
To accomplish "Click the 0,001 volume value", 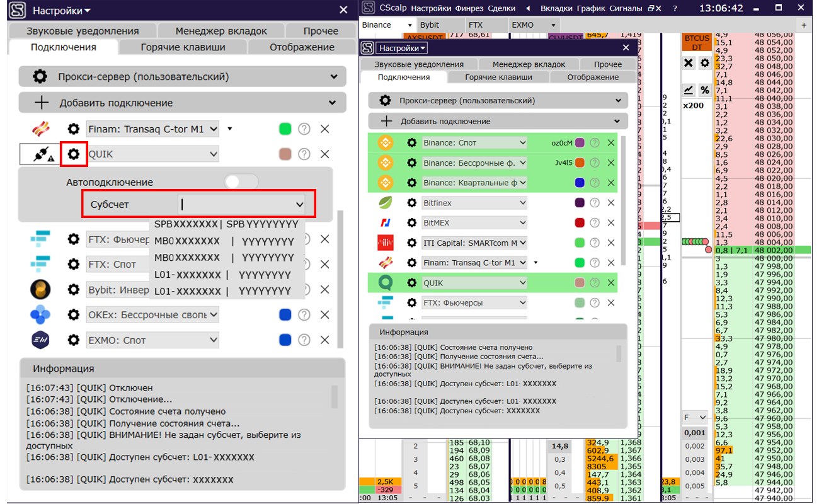I will click(695, 433).
